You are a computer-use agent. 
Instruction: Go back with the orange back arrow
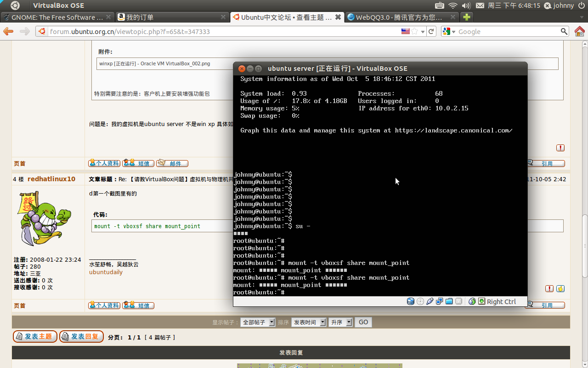point(8,31)
